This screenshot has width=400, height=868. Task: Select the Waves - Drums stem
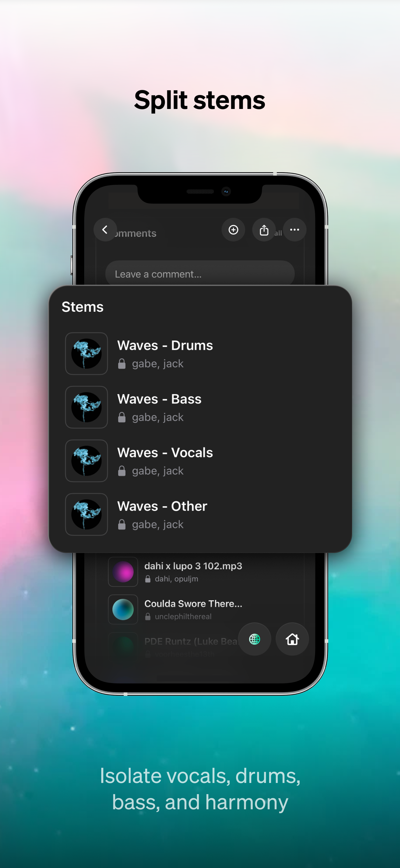coord(200,353)
